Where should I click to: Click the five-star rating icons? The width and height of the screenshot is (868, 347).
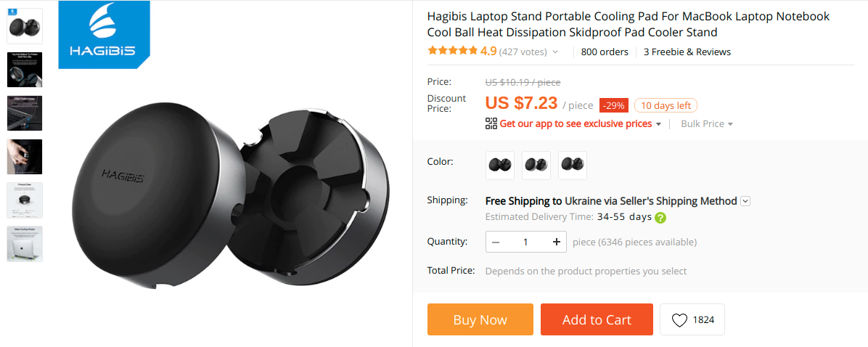[452, 52]
